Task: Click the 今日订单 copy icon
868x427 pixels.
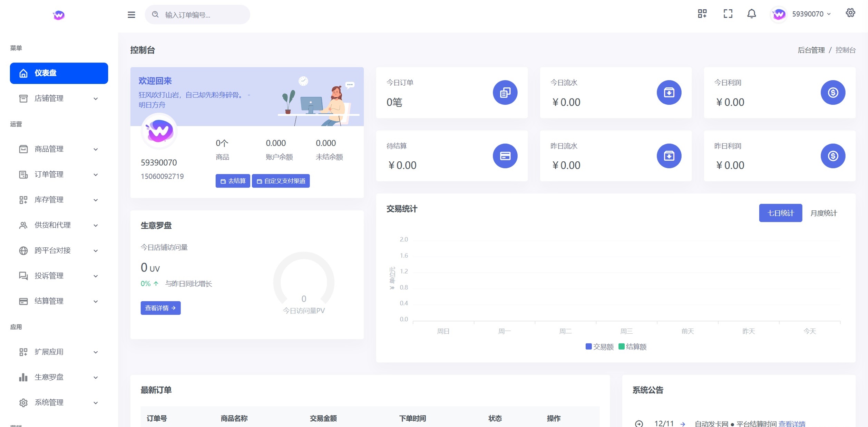Action: point(505,93)
